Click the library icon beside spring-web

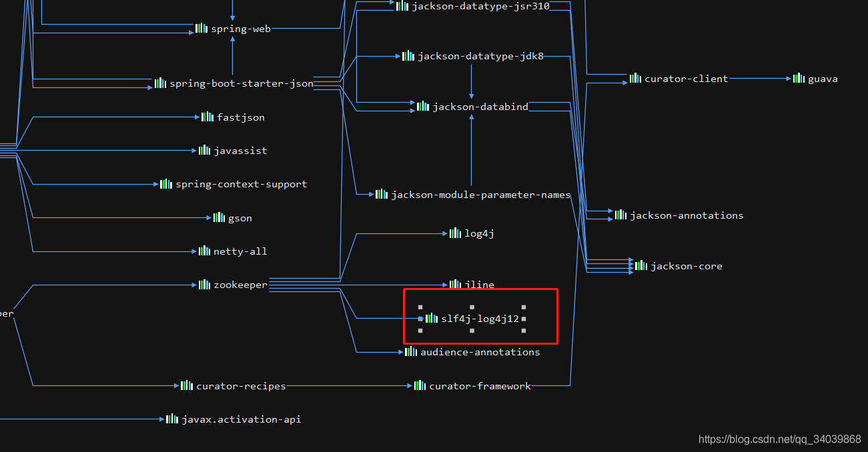pos(201,28)
